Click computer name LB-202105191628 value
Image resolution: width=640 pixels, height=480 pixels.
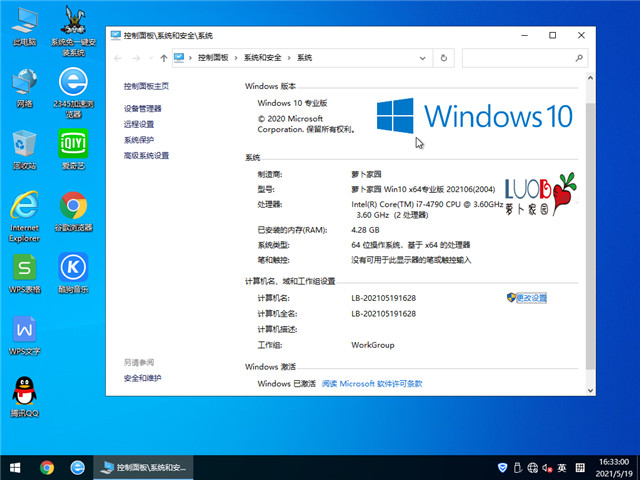tap(383, 298)
